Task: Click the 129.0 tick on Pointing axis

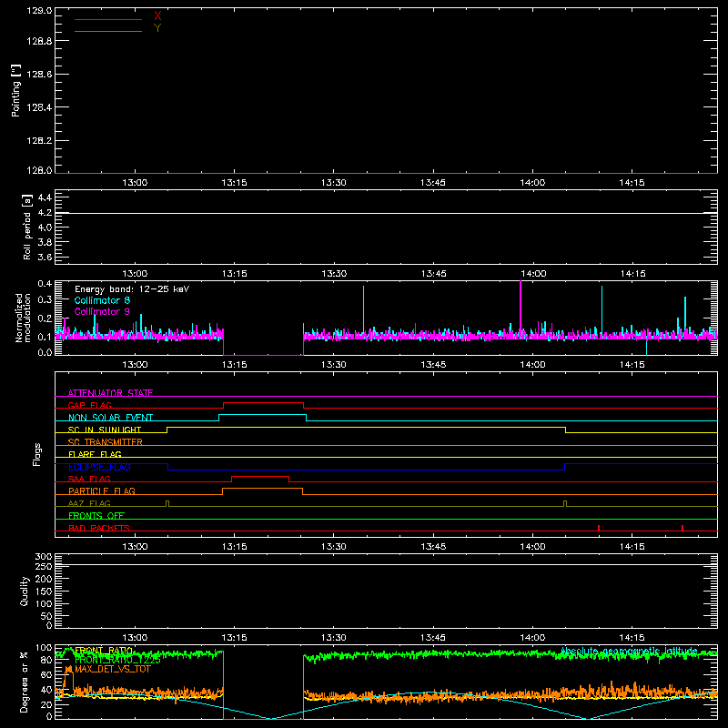Action: (x=39, y=10)
